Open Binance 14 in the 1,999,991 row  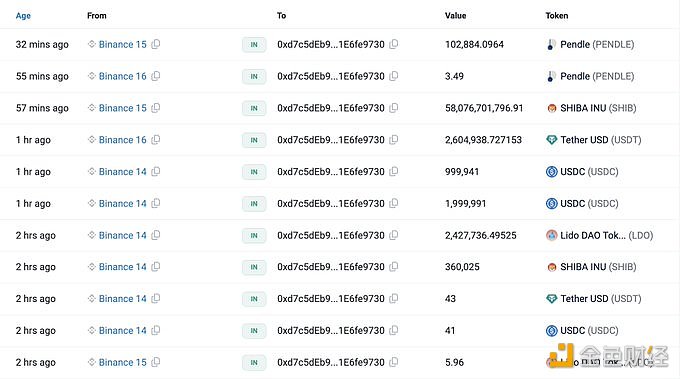(123, 203)
